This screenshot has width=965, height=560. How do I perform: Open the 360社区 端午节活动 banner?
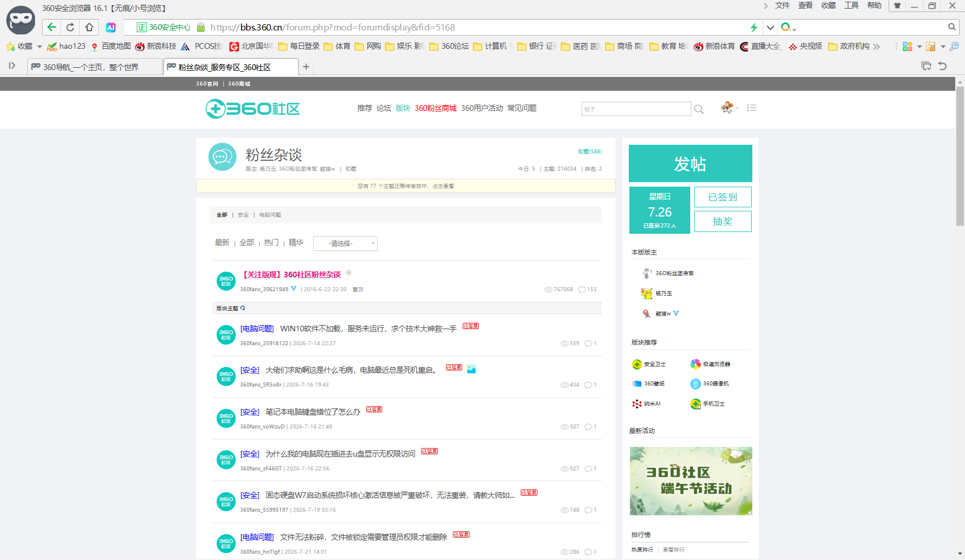click(x=691, y=481)
